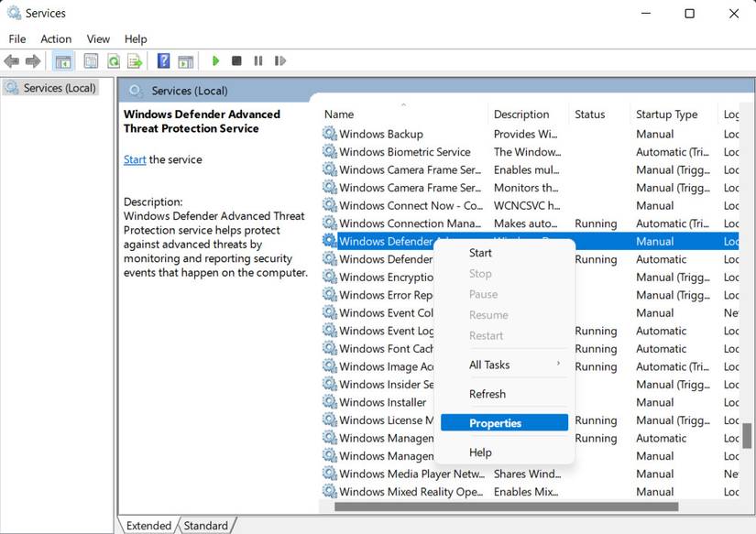Viewport: 756px width, 534px height.
Task: Click the Refresh toolbar icon
Action: [113, 60]
